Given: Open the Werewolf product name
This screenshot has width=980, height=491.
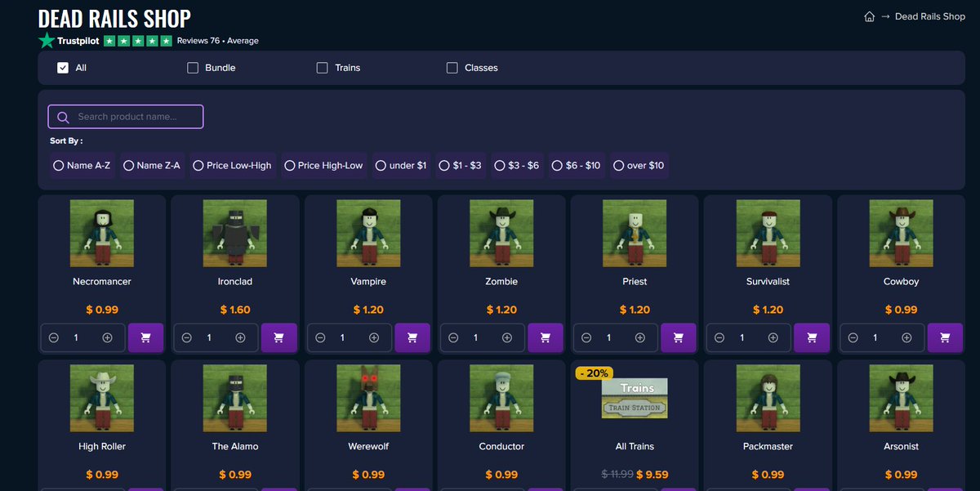Looking at the screenshot, I should (368, 446).
